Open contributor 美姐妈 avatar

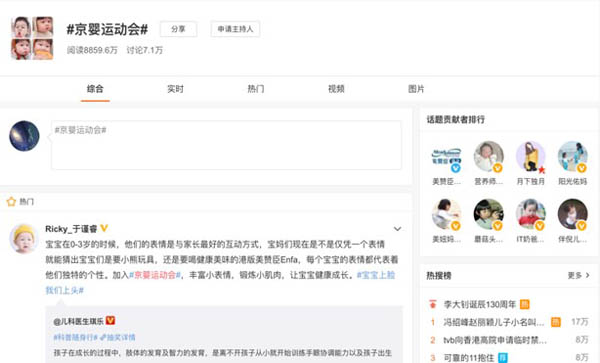446,214
